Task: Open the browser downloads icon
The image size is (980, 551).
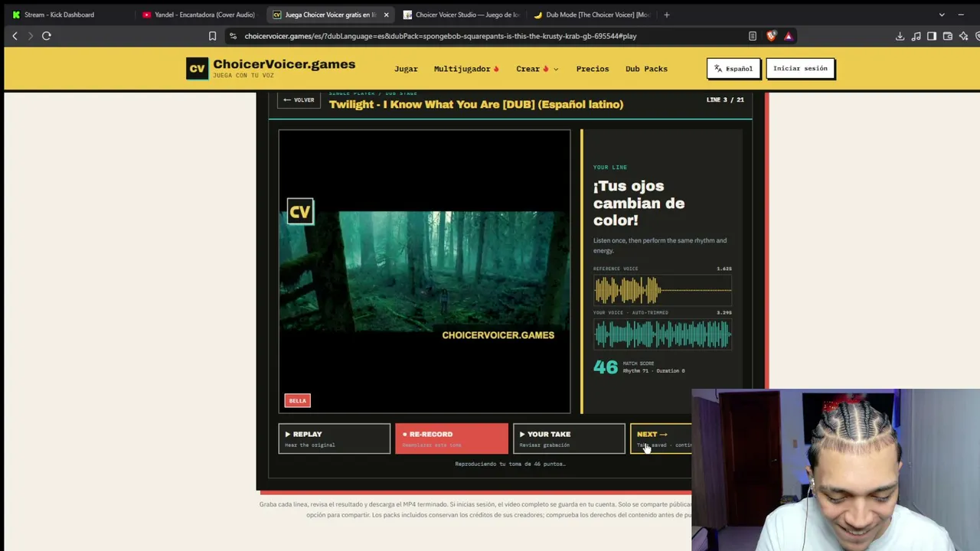Action: [900, 36]
